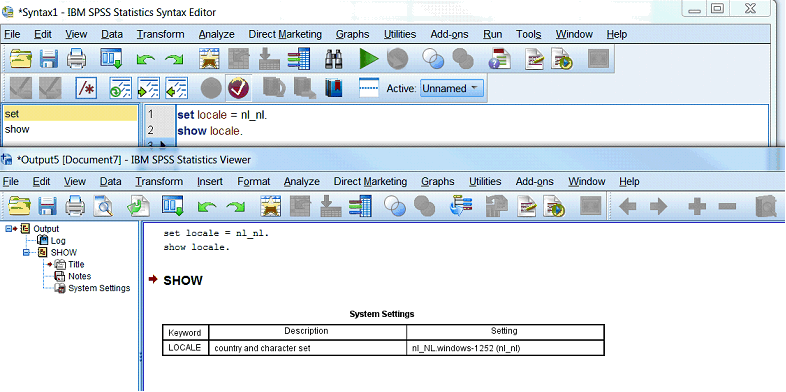Print syntax using the printer icon

[x=77, y=59]
